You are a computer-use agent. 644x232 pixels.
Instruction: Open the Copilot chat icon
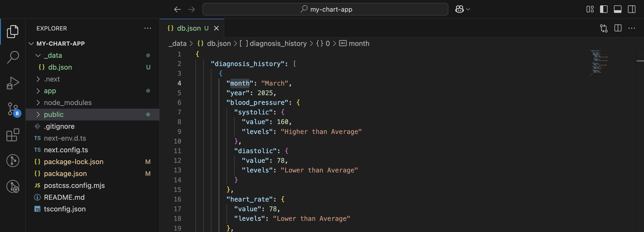tap(460, 9)
